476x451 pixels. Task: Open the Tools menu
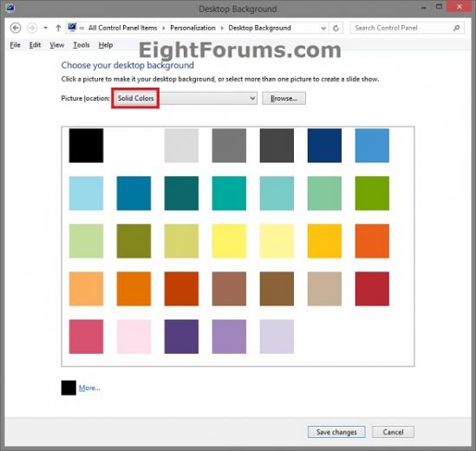(x=82, y=45)
